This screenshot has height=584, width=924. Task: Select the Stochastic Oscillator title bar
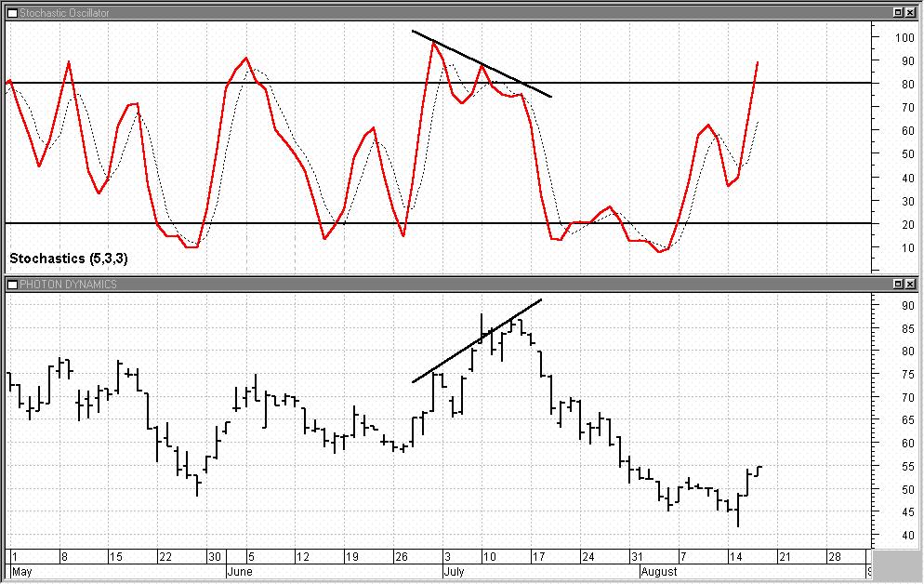pos(461,12)
